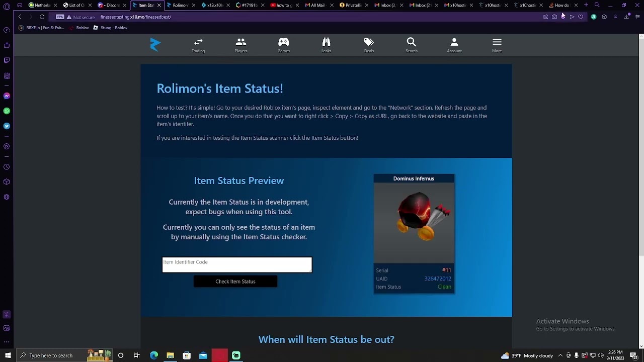Click When will Item Status be out? heading
Screen dimensions: 644x362
point(327,340)
